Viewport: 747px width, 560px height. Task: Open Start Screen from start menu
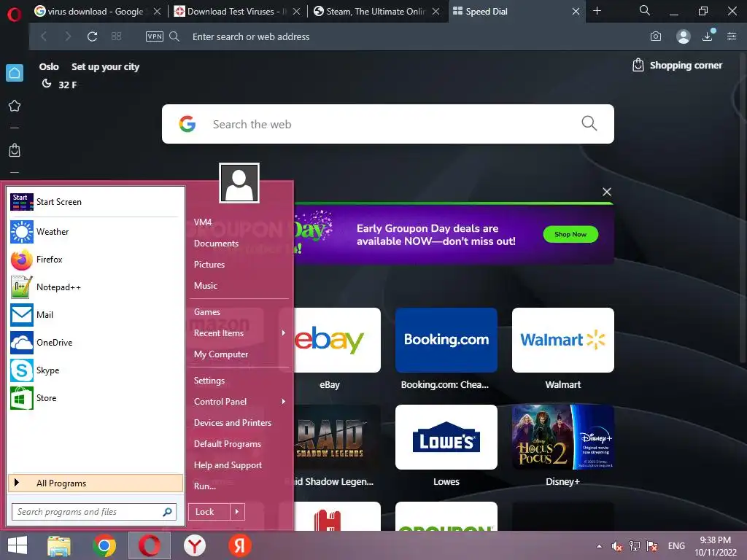tap(96, 202)
